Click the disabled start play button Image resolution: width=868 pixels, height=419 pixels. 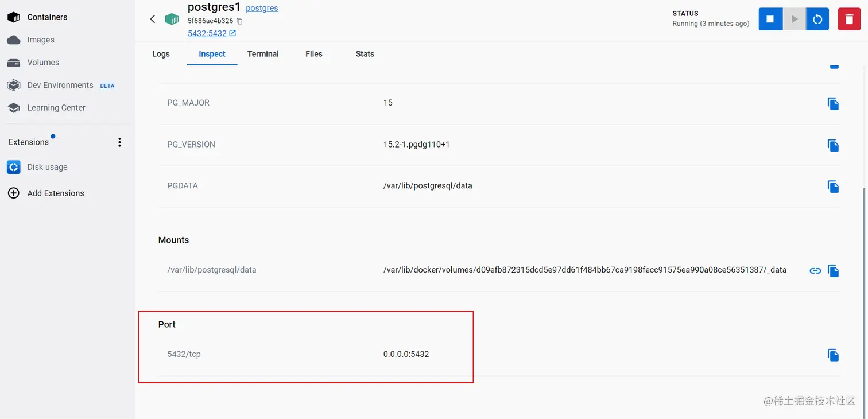795,19
